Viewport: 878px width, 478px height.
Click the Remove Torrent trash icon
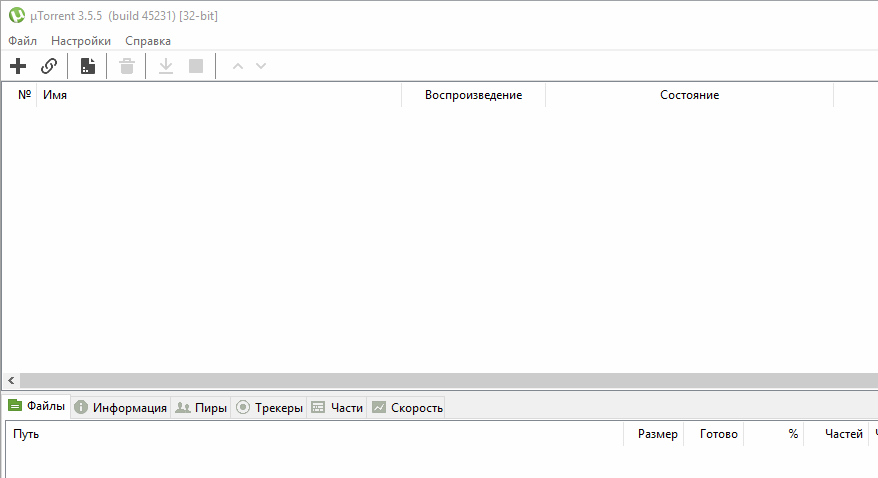click(x=127, y=66)
